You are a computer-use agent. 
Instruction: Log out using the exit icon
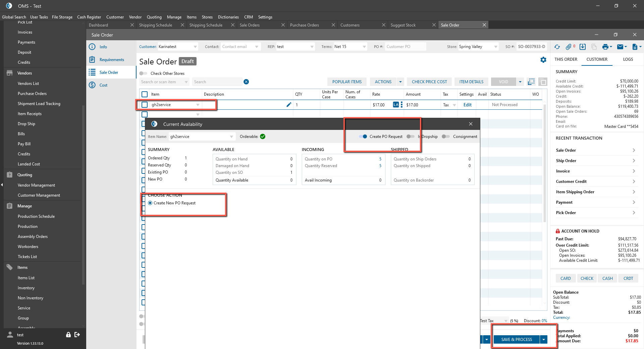[x=77, y=335]
